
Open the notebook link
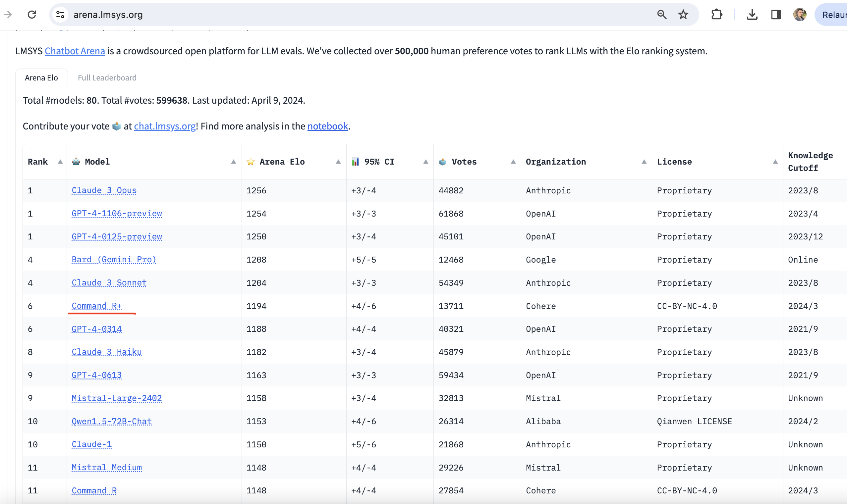click(327, 126)
